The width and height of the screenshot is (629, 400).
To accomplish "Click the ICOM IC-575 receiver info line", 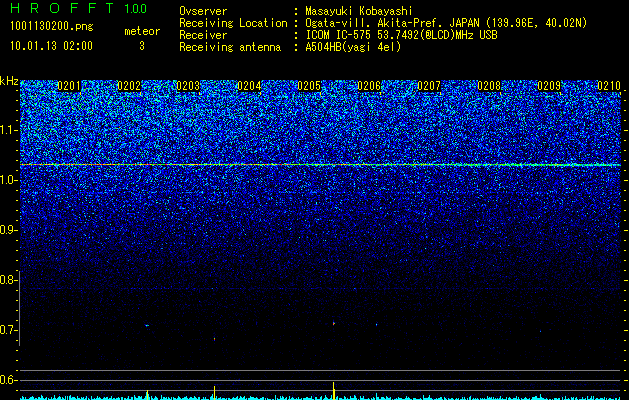I will pyautogui.click(x=401, y=35).
